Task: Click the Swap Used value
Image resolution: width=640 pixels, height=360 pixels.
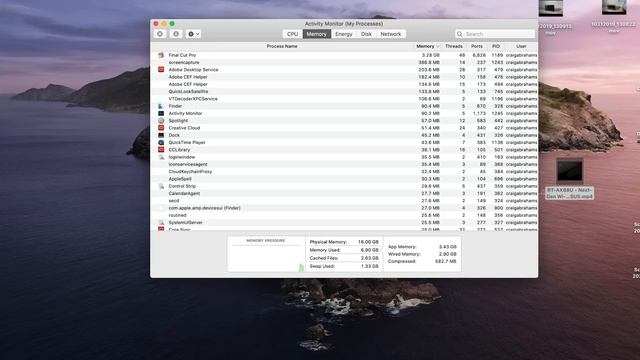Action: [369, 266]
